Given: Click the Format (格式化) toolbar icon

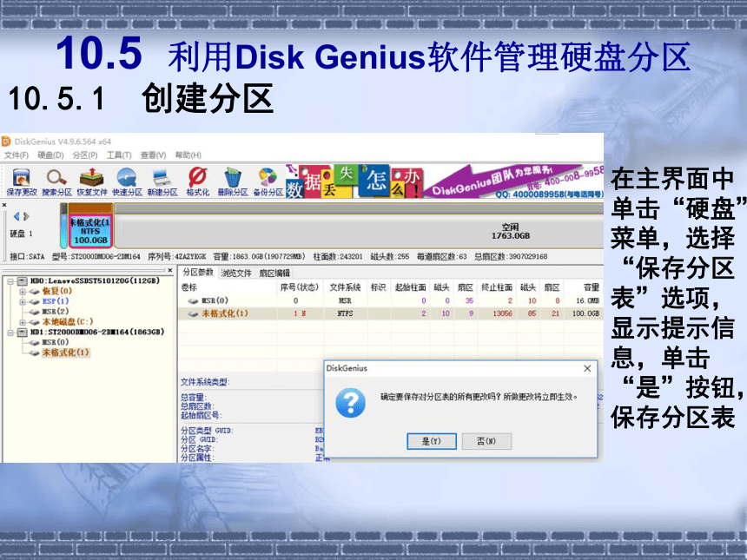Looking at the screenshot, I should click(198, 182).
